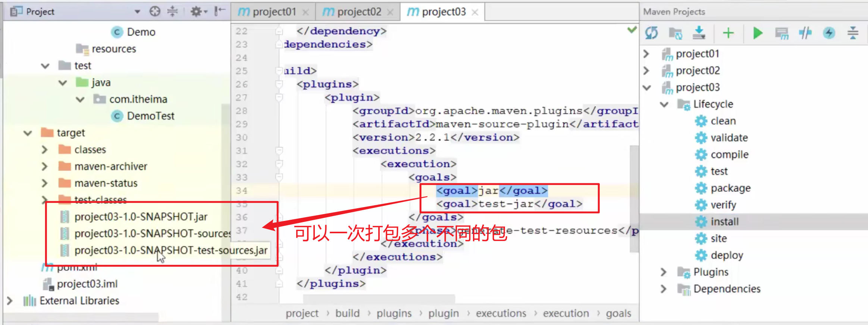Expand the Dependencies node
Image resolution: width=868 pixels, height=325 pixels.
point(663,289)
